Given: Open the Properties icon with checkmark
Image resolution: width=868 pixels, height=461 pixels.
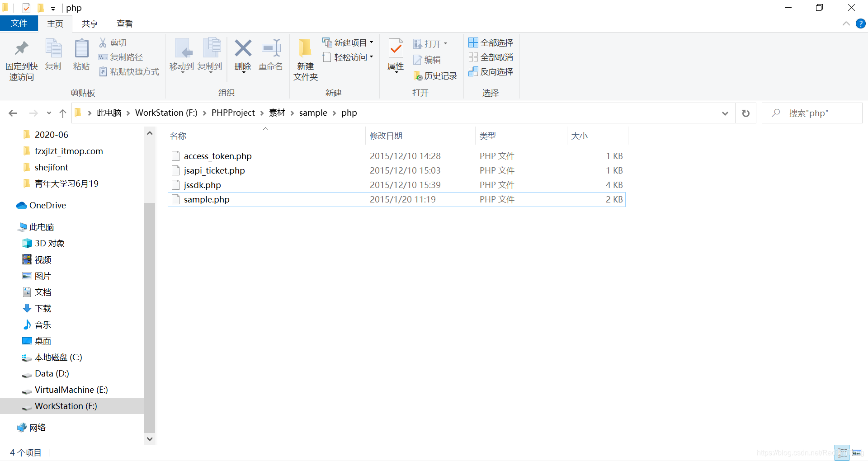Looking at the screenshot, I should (396, 48).
